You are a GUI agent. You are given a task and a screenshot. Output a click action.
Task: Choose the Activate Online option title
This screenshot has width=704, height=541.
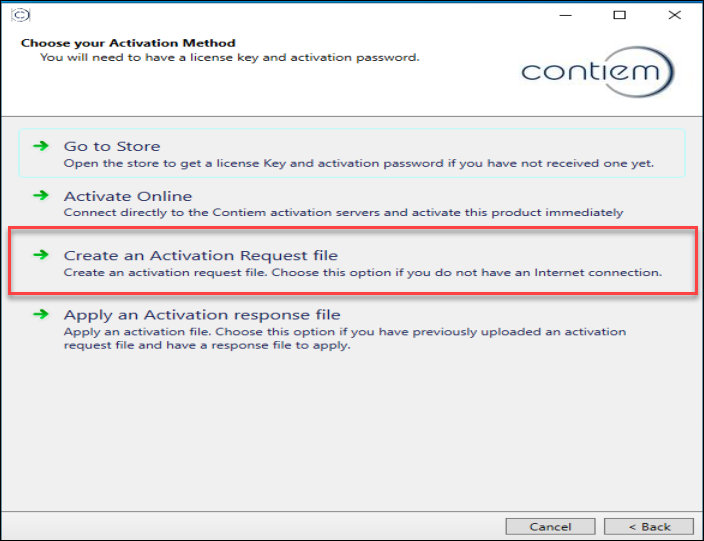(128, 196)
